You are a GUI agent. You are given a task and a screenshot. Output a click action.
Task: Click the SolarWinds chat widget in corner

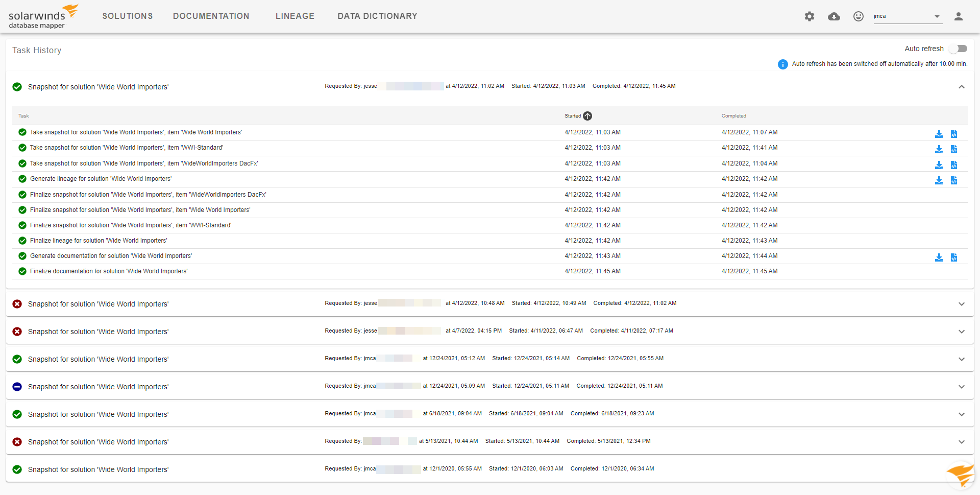coord(961,475)
